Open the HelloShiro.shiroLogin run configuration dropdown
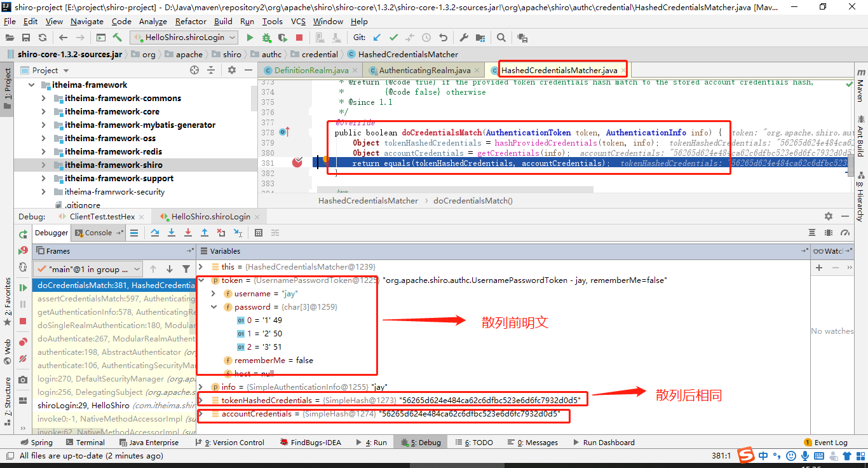This screenshot has height=468, width=868. (x=184, y=38)
